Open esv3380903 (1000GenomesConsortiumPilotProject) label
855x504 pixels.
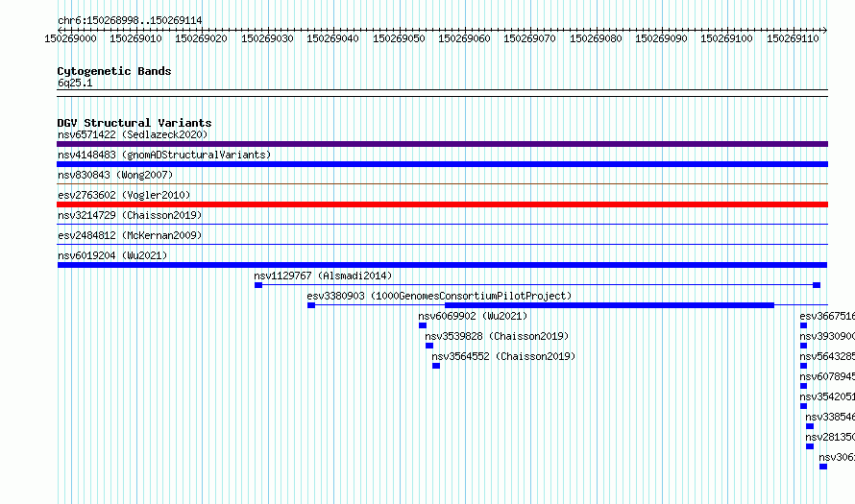439,296
